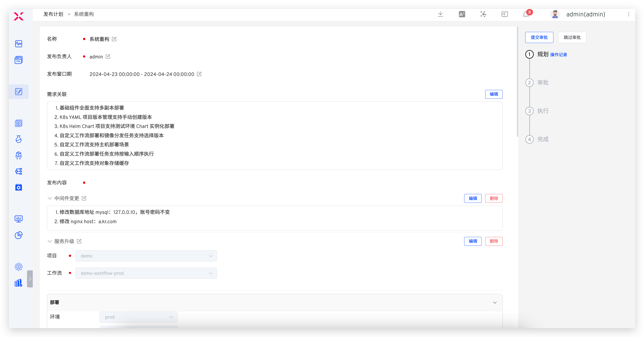Viewport: 644px width, 337px height.
Task: Expand the sidebar with the arrow handle
Action: [30, 279]
